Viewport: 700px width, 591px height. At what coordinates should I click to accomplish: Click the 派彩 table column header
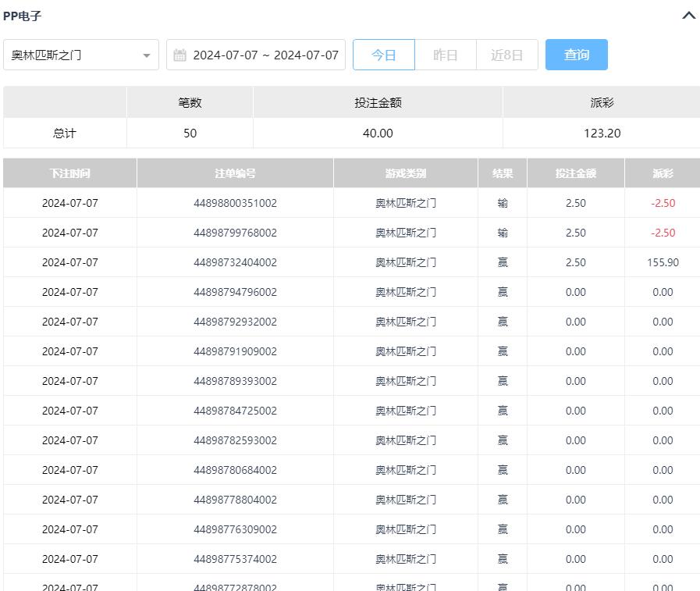[663, 173]
